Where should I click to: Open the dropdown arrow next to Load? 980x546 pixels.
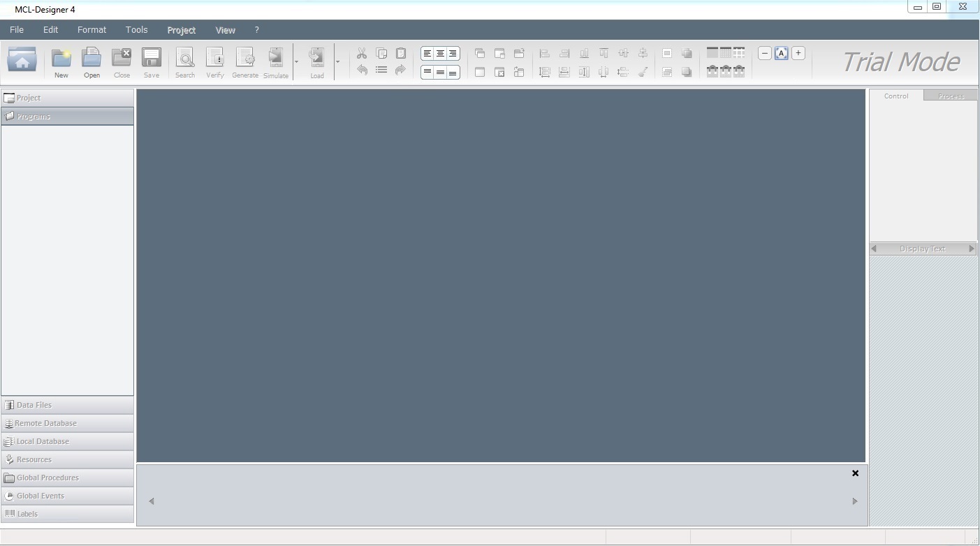(x=338, y=62)
